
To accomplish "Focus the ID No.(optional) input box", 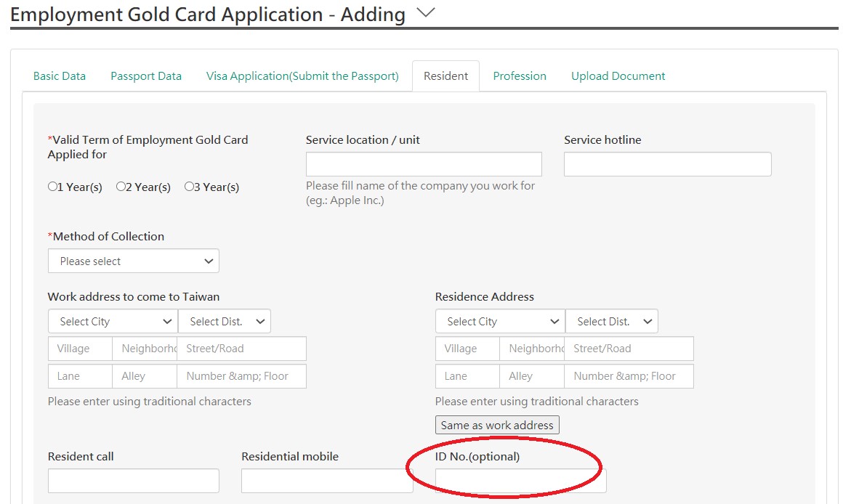I will click(x=521, y=481).
